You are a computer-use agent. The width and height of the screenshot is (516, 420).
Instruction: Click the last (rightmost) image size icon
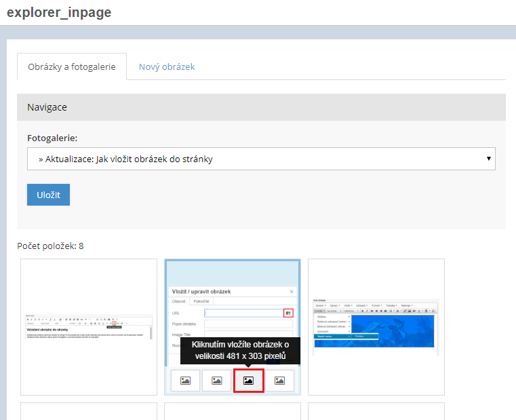tap(279, 381)
